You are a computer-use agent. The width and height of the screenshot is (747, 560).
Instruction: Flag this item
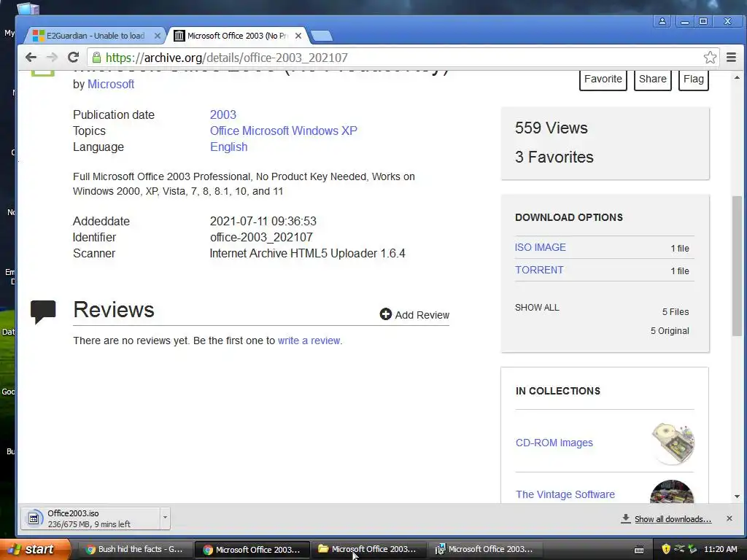pos(694,79)
